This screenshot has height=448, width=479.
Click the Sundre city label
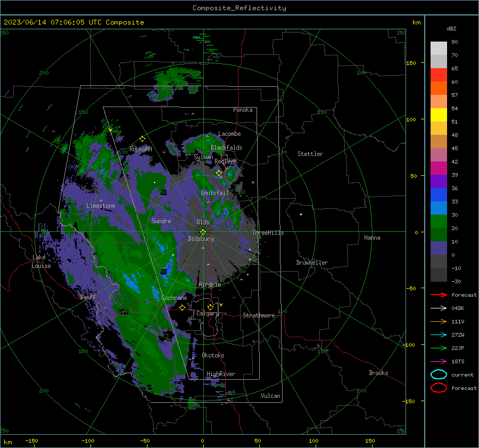[x=161, y=221]
